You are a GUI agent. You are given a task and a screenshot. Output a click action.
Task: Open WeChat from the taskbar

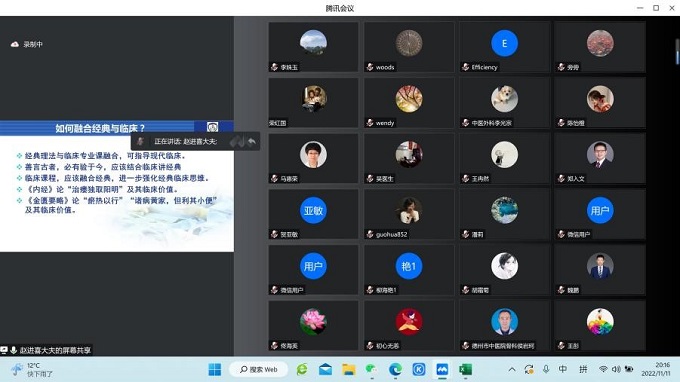coord(371,369)
